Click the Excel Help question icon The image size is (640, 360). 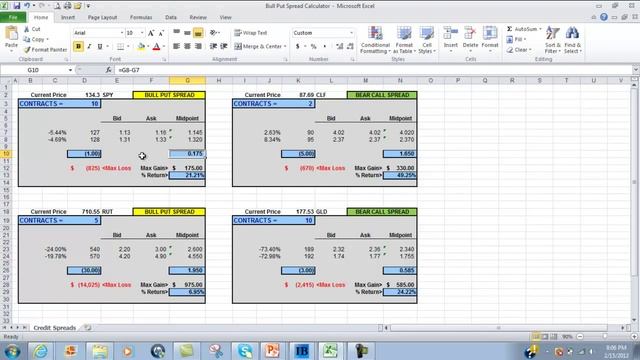(604, 17)
